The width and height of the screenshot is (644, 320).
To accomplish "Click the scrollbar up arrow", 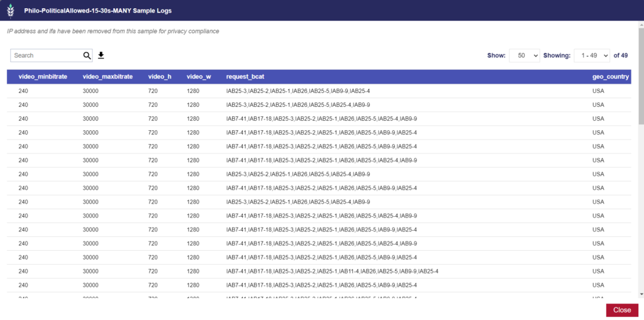I will (x=641, y=25).
